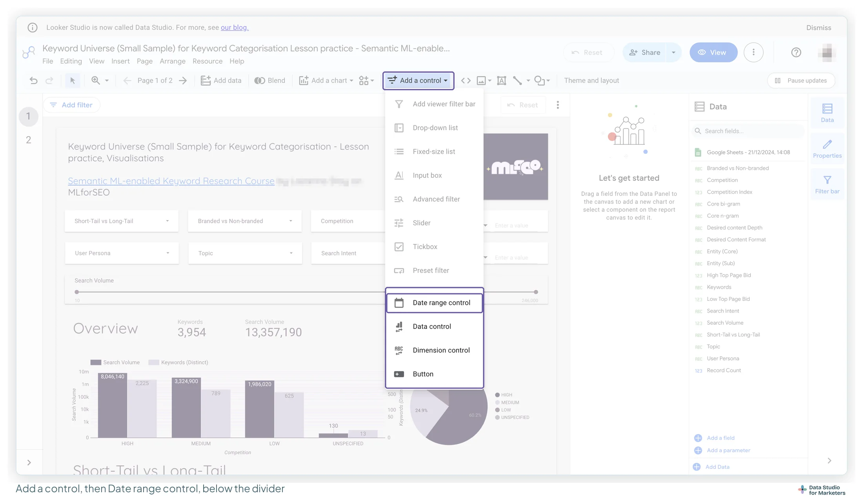Image resolution: width=863 pixels, height=504 pixels.
Task: Open the Resource menu
Action: [208, 61]
